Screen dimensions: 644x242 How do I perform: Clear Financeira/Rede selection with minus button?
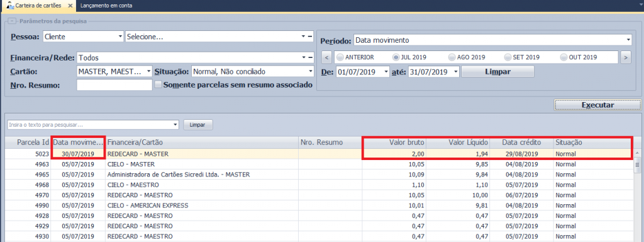click(311, 58)
